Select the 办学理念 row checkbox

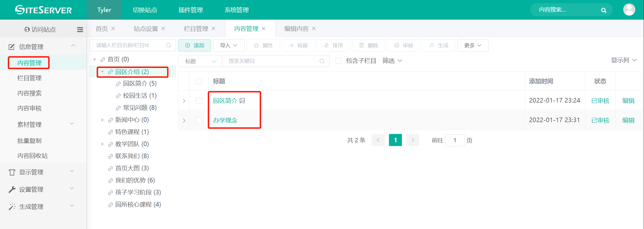coord(199,120)
